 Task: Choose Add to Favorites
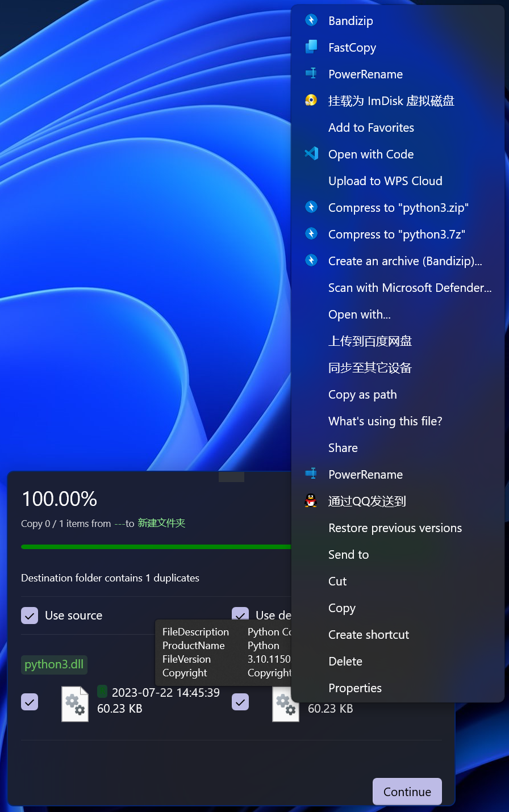[398, 127]
